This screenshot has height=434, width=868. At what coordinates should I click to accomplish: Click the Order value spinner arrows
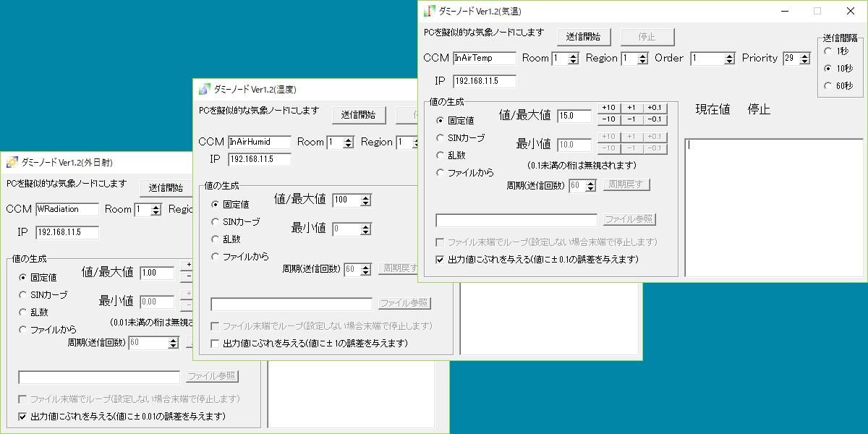coord(728,59)
